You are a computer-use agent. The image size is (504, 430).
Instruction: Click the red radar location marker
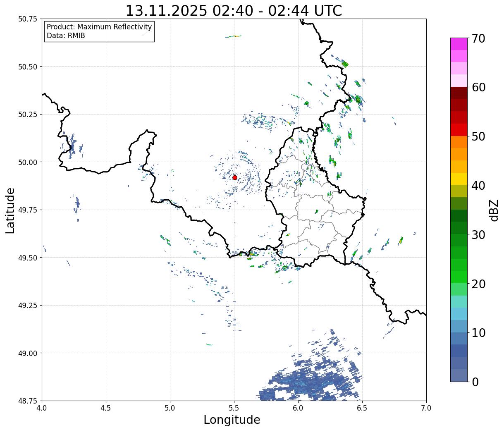(x=235, y=177)
